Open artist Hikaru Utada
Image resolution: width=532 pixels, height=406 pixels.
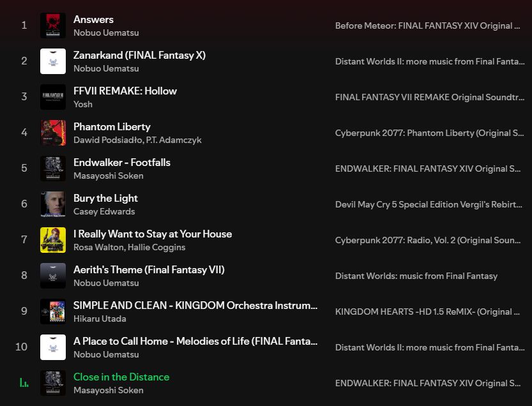[x=100, y=319]
